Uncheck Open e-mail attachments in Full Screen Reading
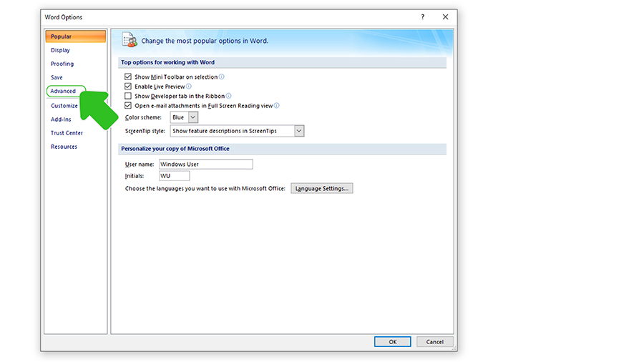 click(128, 105)
